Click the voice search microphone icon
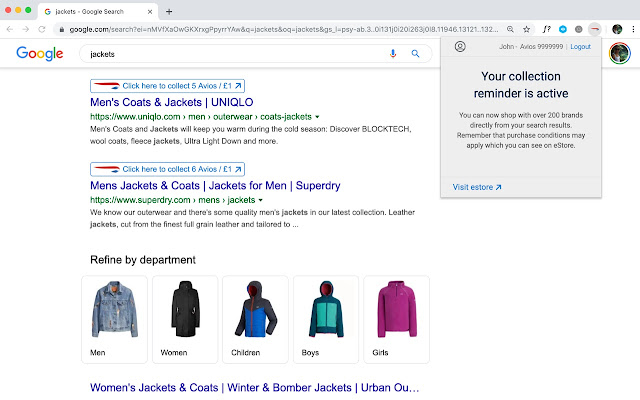640x400 pixels. [x=393, y=54]
